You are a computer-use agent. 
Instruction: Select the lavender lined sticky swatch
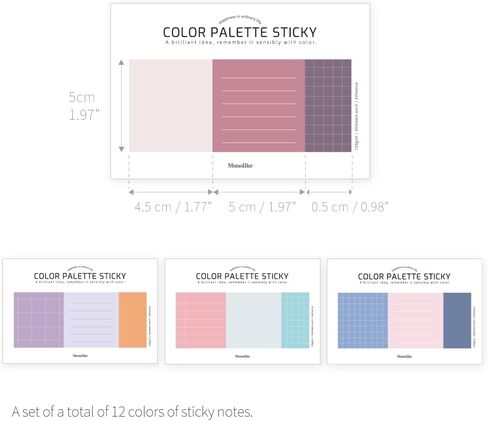point(91,320)
